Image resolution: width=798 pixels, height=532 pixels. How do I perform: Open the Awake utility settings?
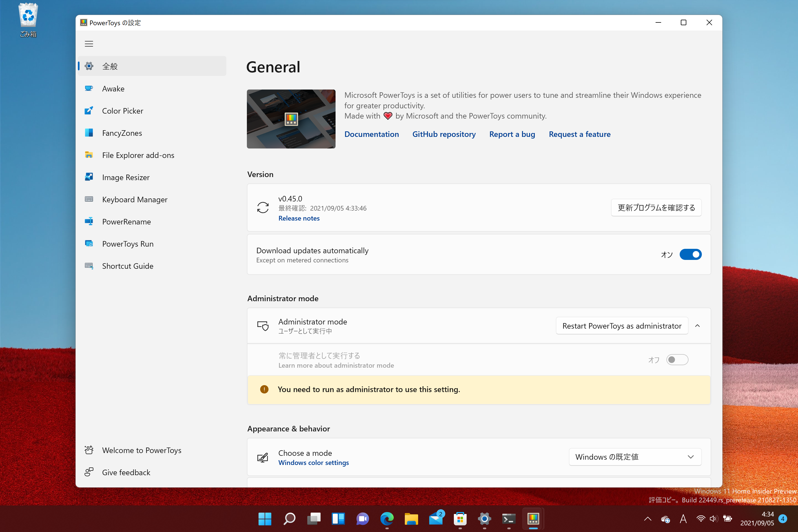pos(113,88)
